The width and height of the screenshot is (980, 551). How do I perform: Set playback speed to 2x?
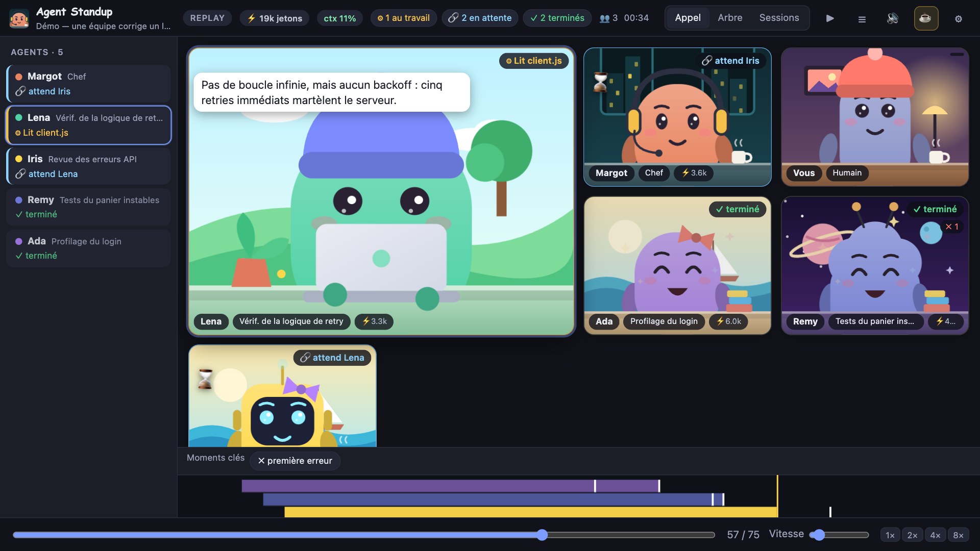912,535
